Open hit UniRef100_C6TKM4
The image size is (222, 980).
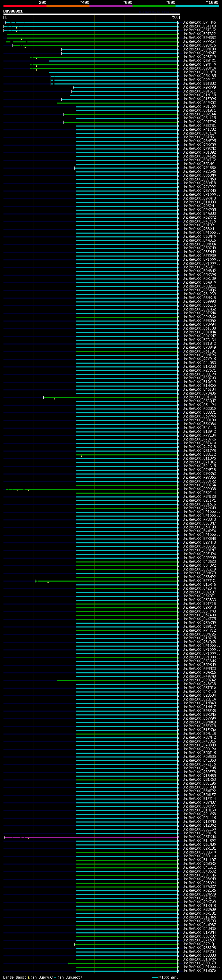pyautogui.click(x=199, y=836)
